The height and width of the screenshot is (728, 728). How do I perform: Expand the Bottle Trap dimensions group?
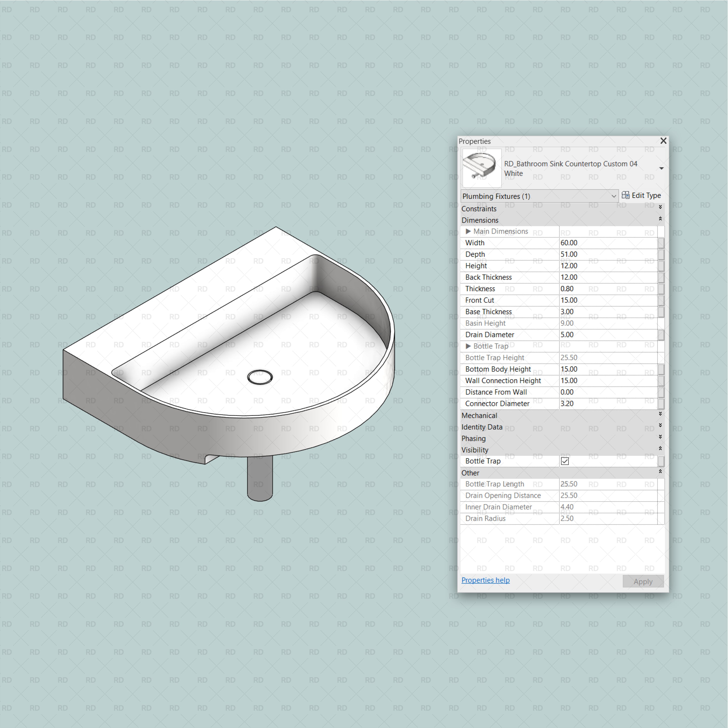click(x=468, y=346)
